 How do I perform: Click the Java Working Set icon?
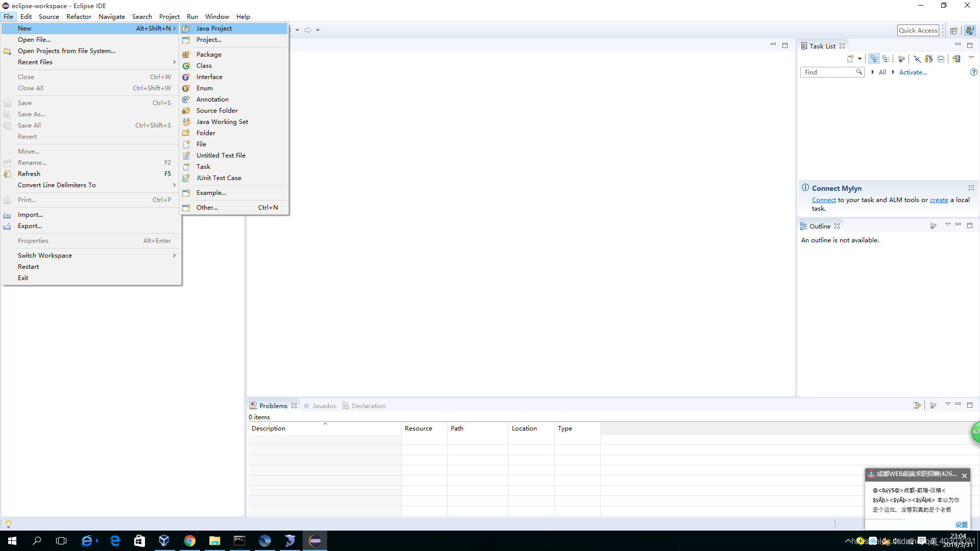tap(186, 122)
